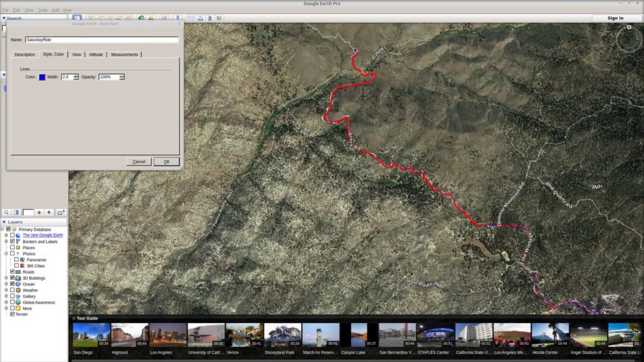Open the Tools menu
This screenshot has height=362, width=644.
tap(43, 10)
